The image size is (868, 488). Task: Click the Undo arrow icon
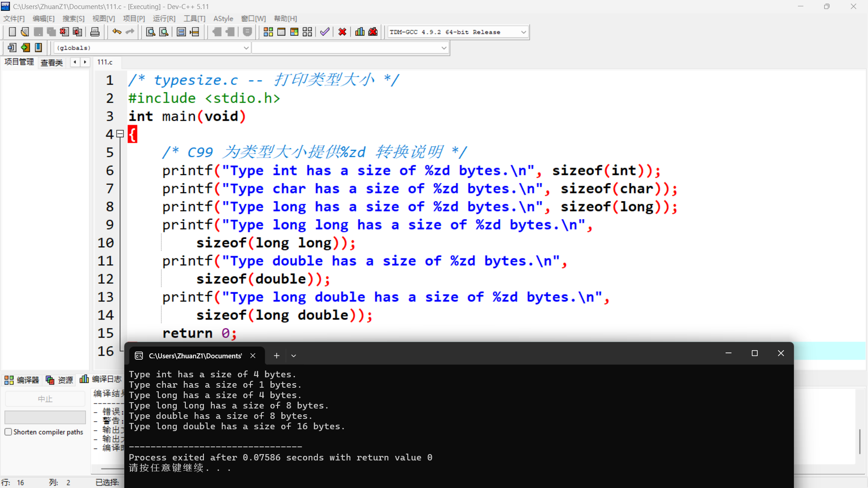(x=117, y=32)
